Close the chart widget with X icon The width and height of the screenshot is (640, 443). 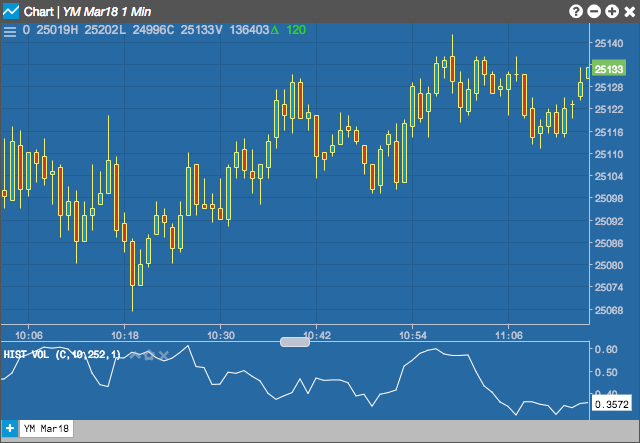point(630,11)
